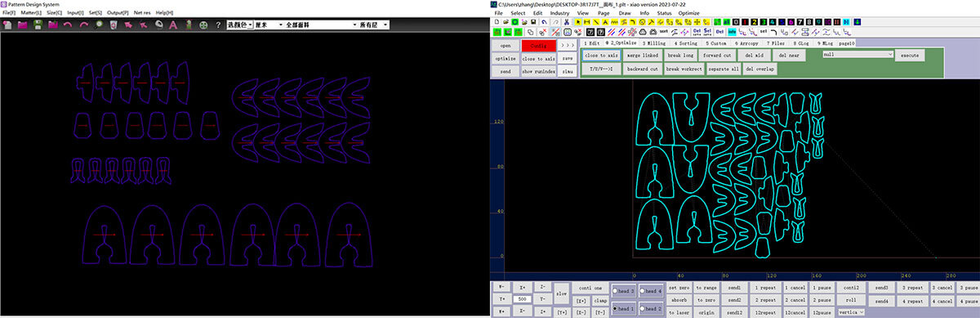
Task: Click 'set zero' button in bottom panel
Action: [679, 288]
